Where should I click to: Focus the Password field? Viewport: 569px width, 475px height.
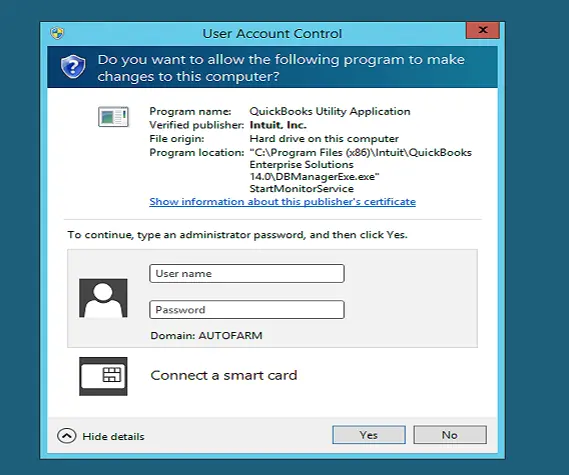(247, 310)
